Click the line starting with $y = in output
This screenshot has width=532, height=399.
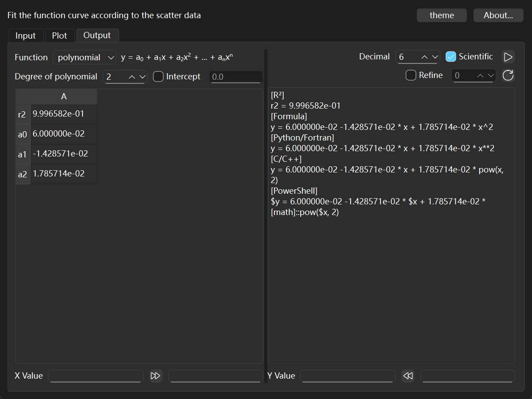point(378,202)
